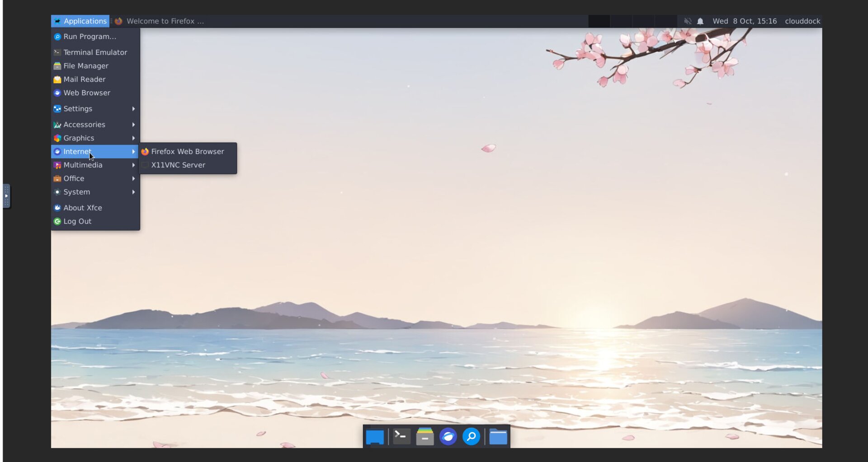Switch to Welcome to Firefox window button
Viewport: 868px width, 462px height.
160,21
